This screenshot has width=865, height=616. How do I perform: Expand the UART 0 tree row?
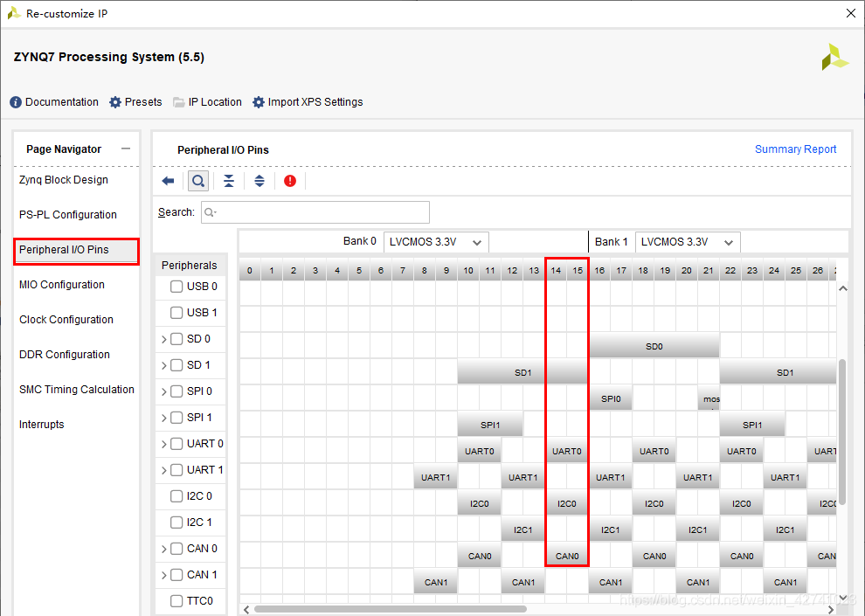164,444
